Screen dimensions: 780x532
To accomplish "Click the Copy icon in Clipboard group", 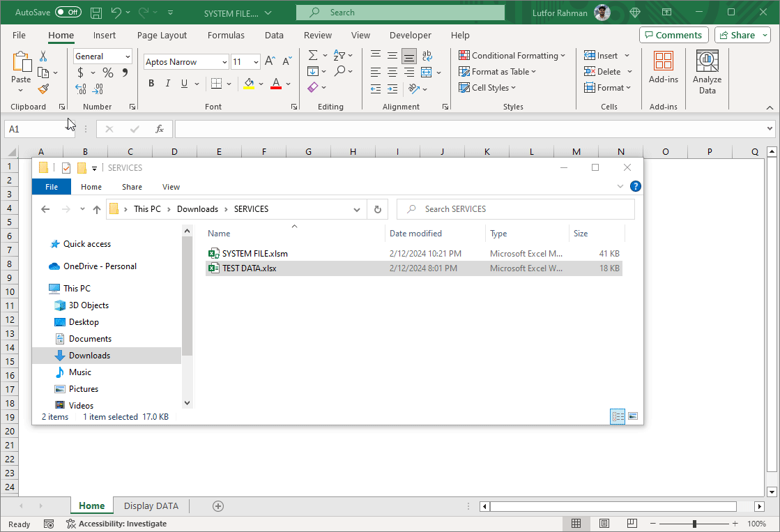I will [x=43, y=73].
